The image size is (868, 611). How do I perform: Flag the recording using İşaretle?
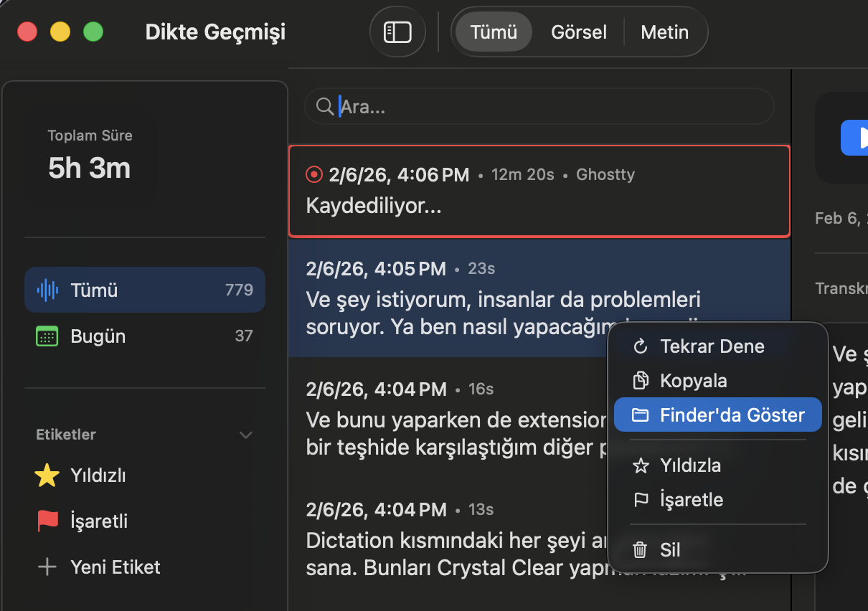[x=690, y=500]
